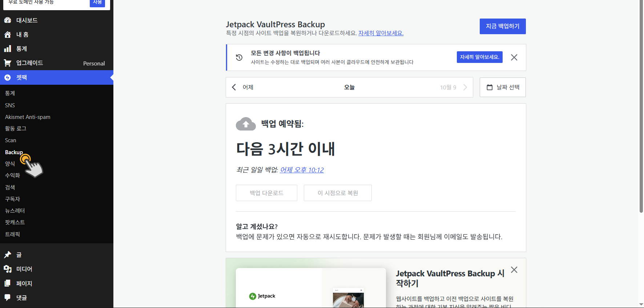
Task: Click the next day right chevron
Action: click(x=465, y=87)
